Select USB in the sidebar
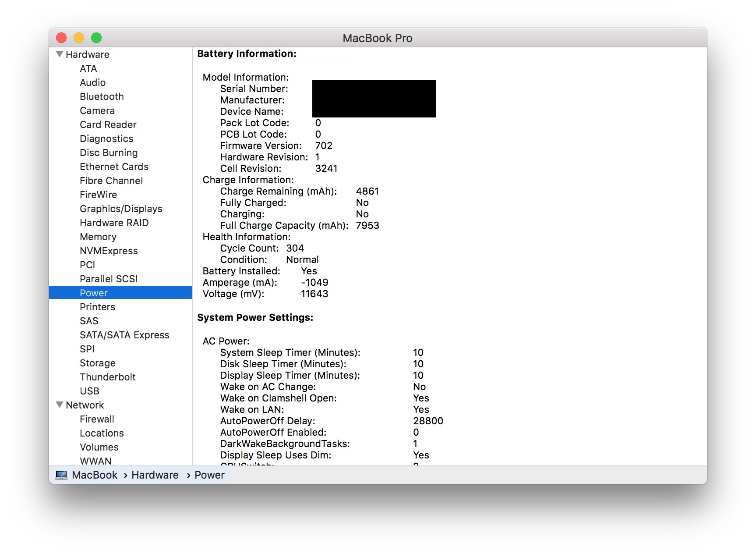This screenshot has width=756, height=554. 90,391
